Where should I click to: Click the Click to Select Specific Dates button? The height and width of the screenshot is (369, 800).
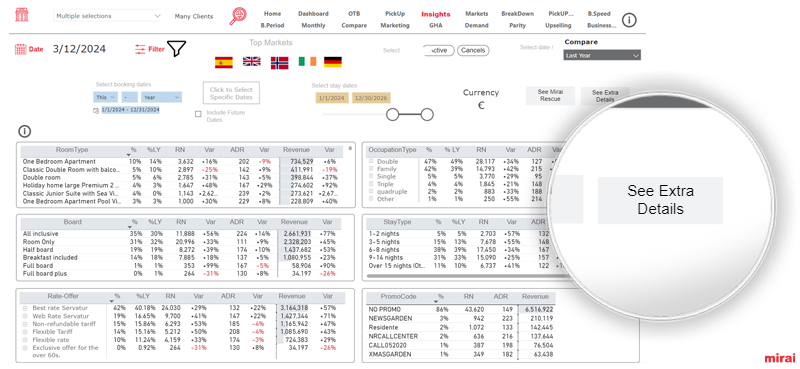click(x=231, y=93)
